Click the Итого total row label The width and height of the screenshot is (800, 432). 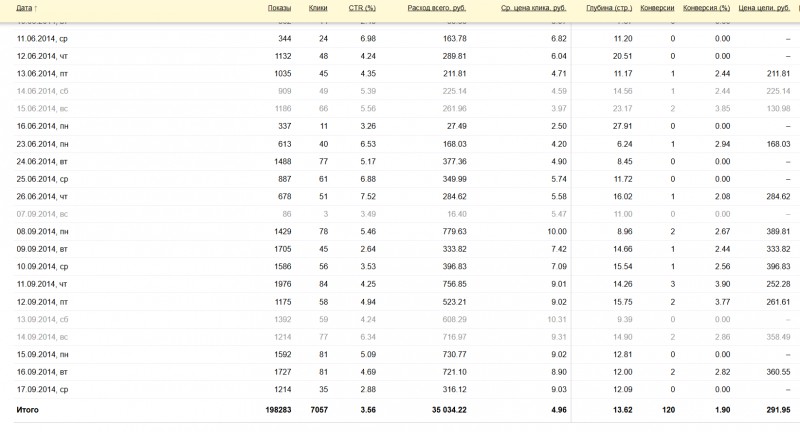[27, 410]
